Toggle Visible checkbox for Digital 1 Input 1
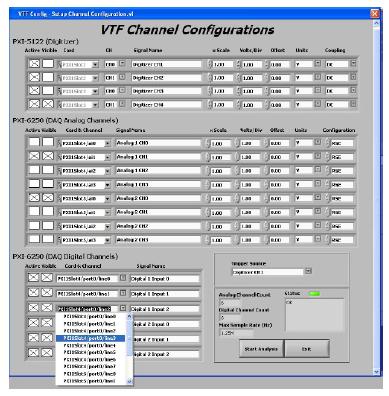This screenshot has width=389, height=396. coord(47,293)
